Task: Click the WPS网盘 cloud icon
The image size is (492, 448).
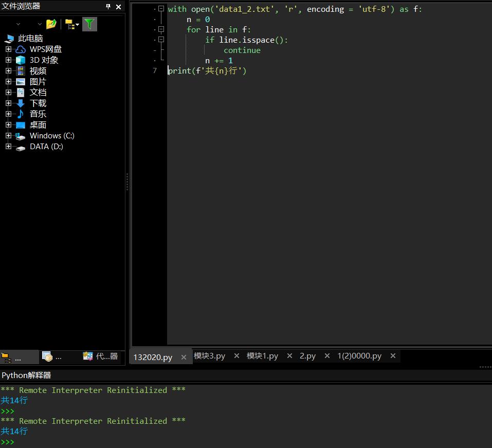Action: 21,49
